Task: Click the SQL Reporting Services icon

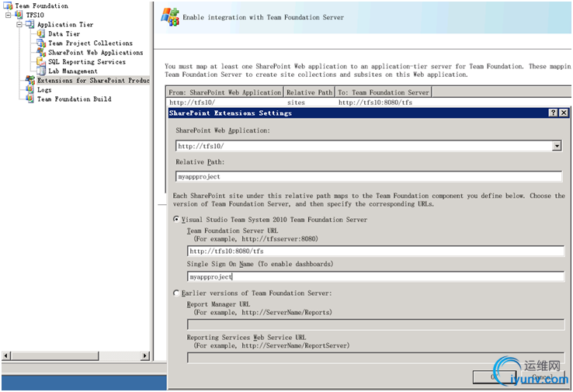Action: (x=41, y=62)
